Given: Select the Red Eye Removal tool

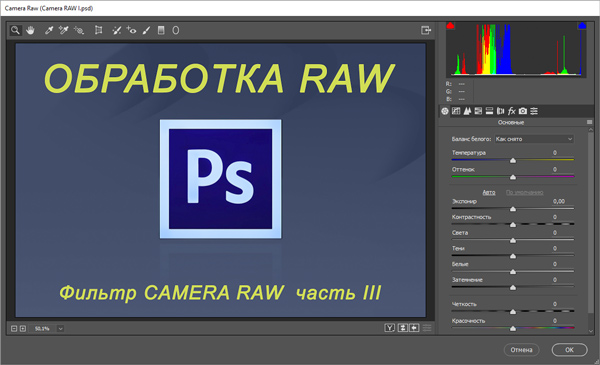Looking at the screenshot, I should [131, 30].
